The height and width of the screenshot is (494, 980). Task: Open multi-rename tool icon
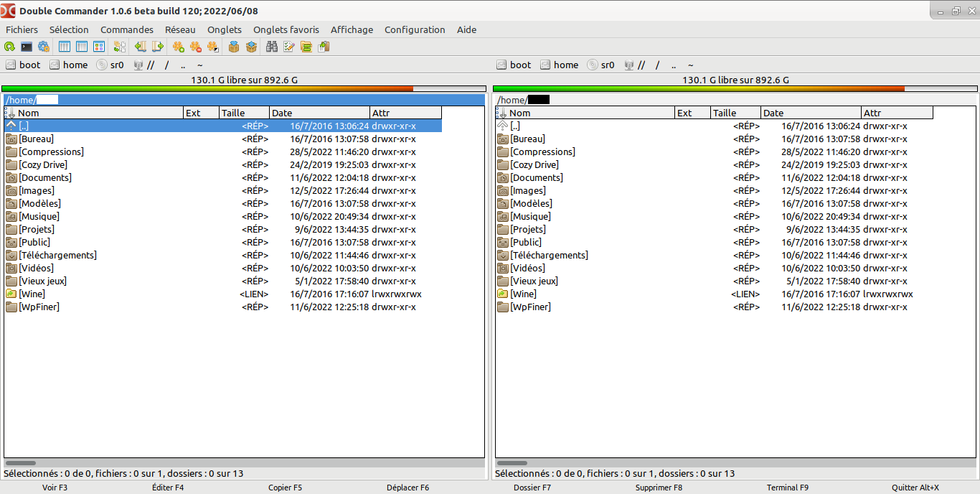289,47
